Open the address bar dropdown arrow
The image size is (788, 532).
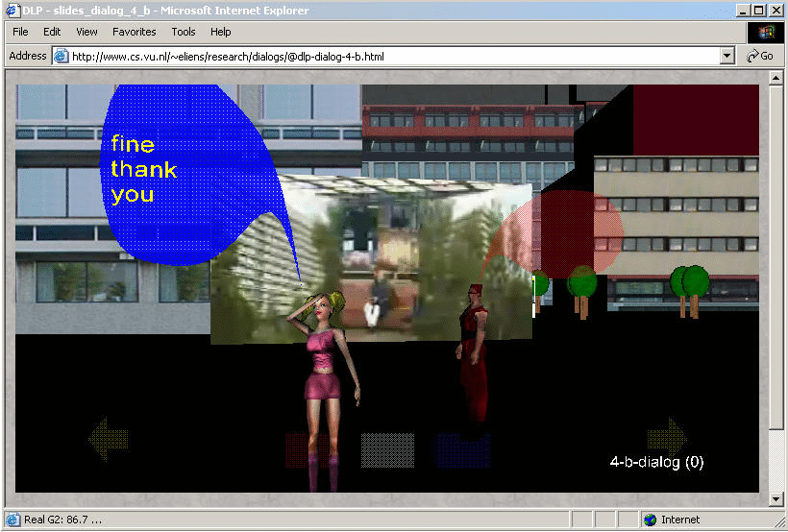(x=727, y=57)
